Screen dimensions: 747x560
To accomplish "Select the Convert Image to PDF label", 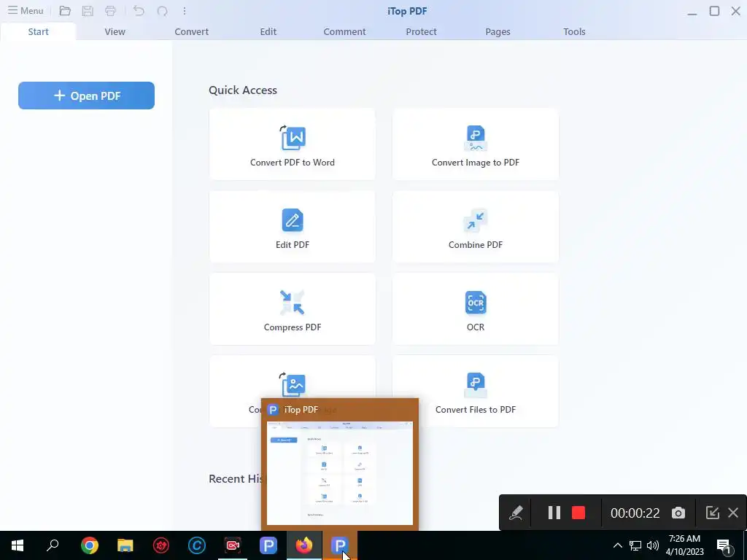I will coord(476,163).
